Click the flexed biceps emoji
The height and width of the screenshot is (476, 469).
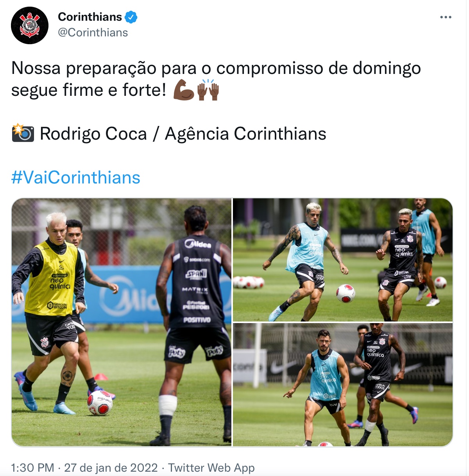(184, 90)
